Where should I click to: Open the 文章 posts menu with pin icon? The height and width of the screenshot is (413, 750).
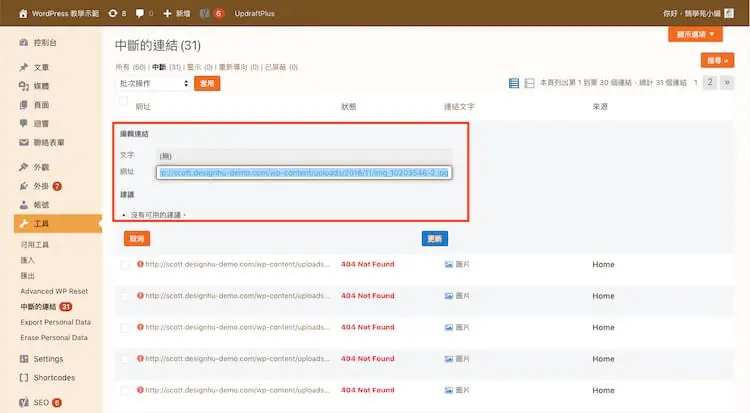coord(34,67)
